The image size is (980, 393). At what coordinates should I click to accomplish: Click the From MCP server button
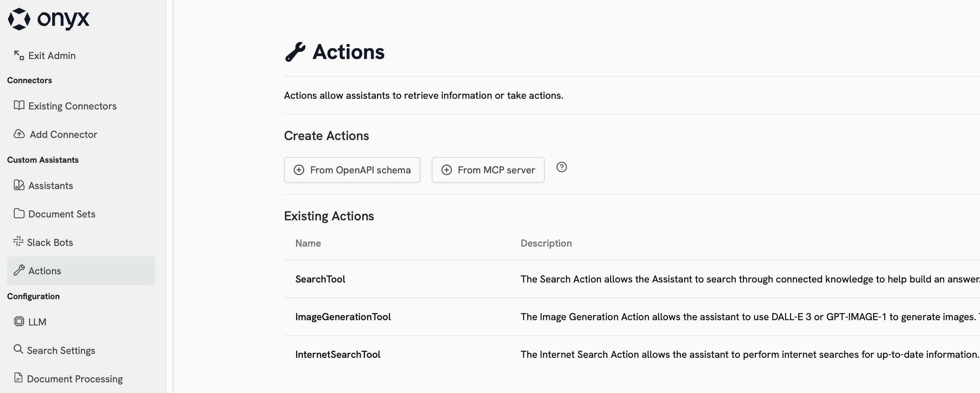[x=488, y=170]
